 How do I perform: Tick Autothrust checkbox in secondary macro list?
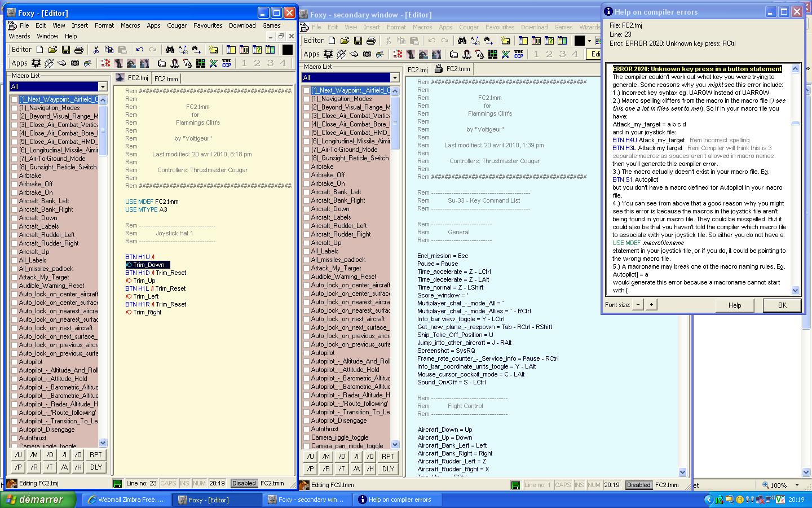click(x=306, y=429)
